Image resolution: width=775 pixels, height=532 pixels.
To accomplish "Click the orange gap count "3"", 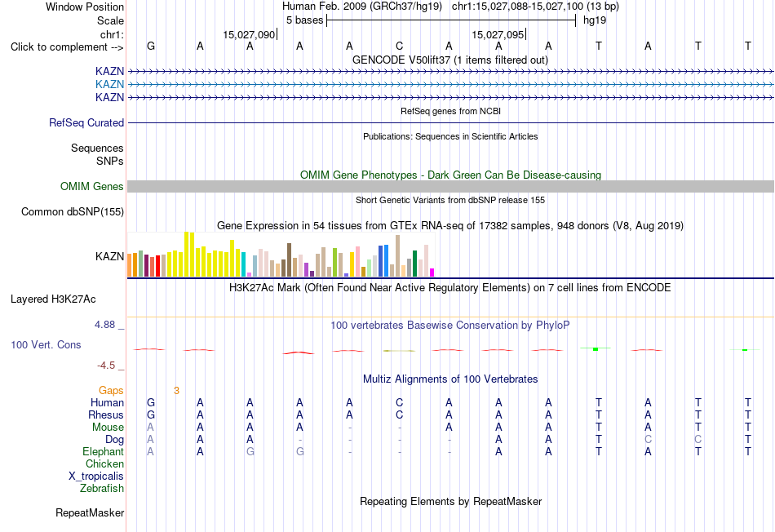I will point(176,391).
